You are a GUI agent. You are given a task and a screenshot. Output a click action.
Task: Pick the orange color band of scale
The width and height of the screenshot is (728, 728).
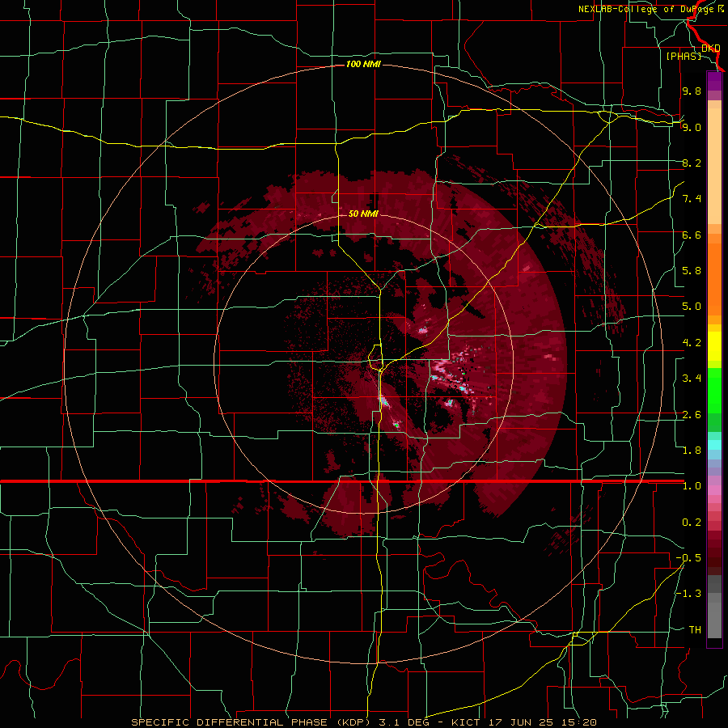714,280
